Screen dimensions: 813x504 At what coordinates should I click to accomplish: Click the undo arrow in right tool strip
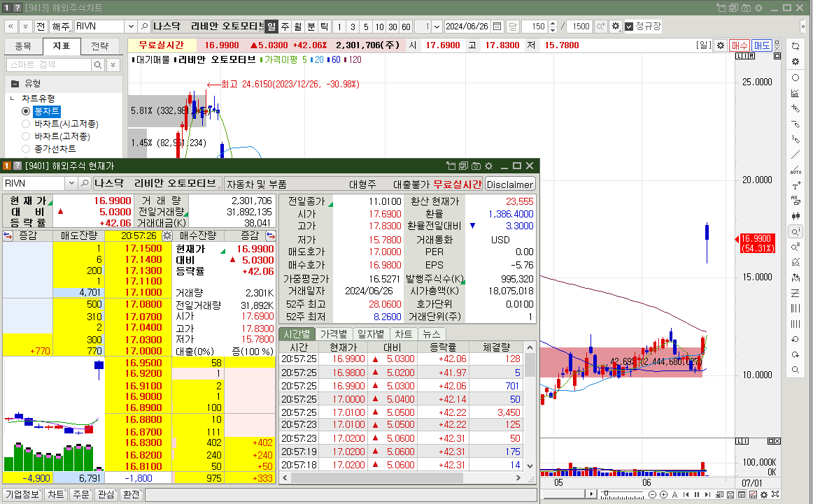[x=796, y=339]
